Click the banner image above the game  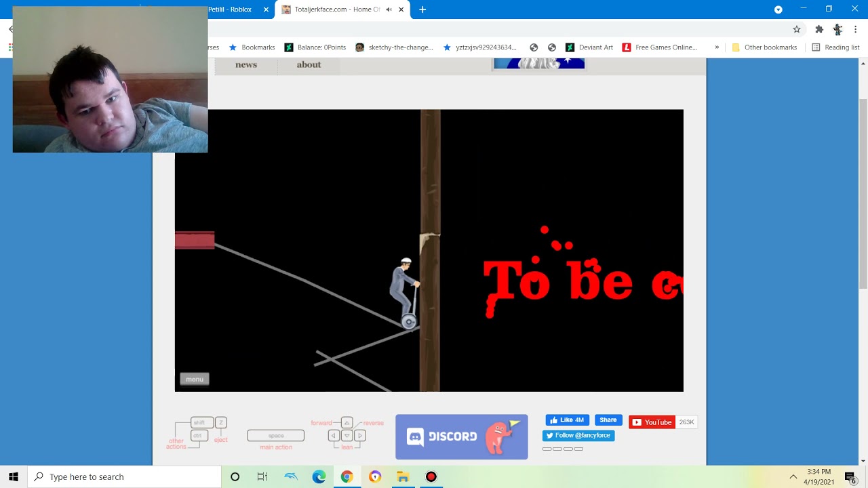tap(539, 63)
